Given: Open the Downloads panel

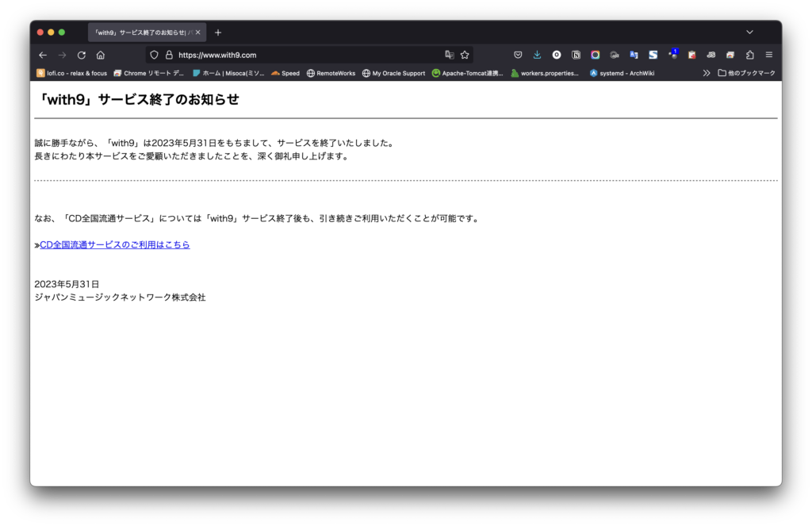Looking at the screenshot, I should tap(537, 55).
